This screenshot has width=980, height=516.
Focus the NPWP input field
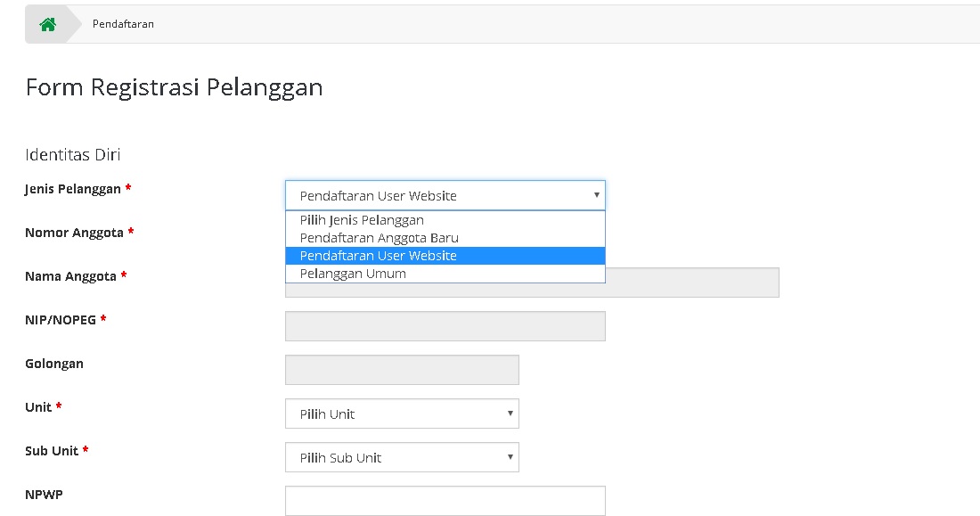[x=445, y=500]
